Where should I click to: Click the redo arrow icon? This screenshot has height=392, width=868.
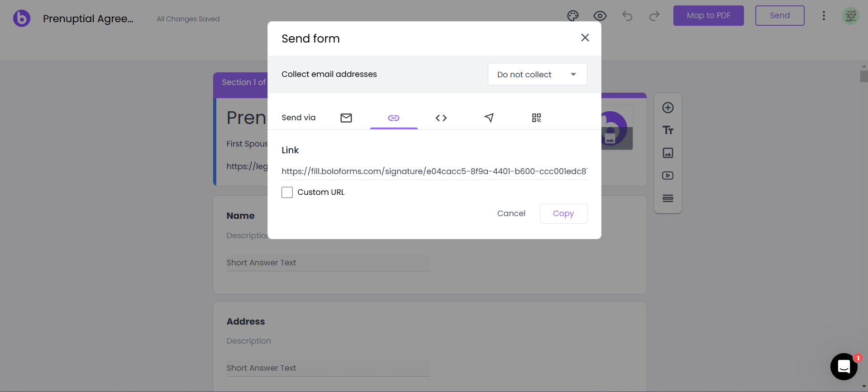(x=654, y=15)
